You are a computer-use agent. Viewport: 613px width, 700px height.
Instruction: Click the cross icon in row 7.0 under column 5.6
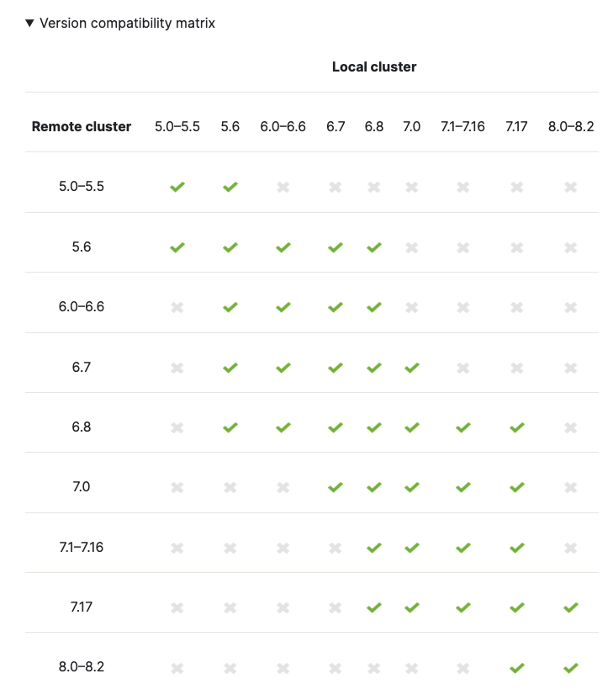[230, 487]
